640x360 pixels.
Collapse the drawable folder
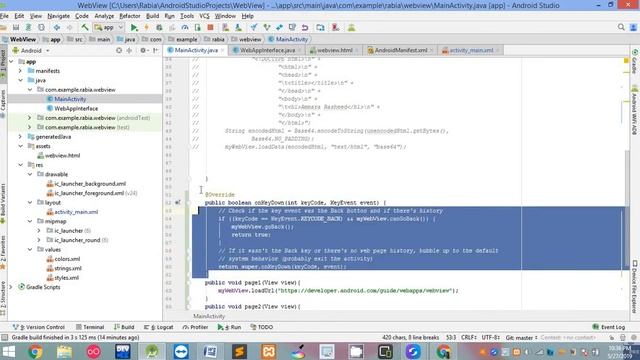pos(30,174)
